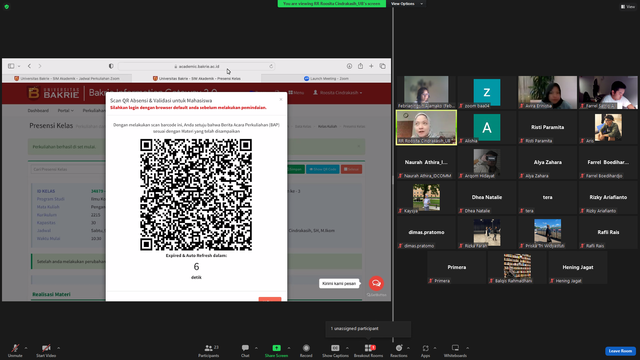This screenshot has height=360, width=640.
Task: Click the downloads icon in shared Safari
Action: pyautogui.click(x=349, y=66)
